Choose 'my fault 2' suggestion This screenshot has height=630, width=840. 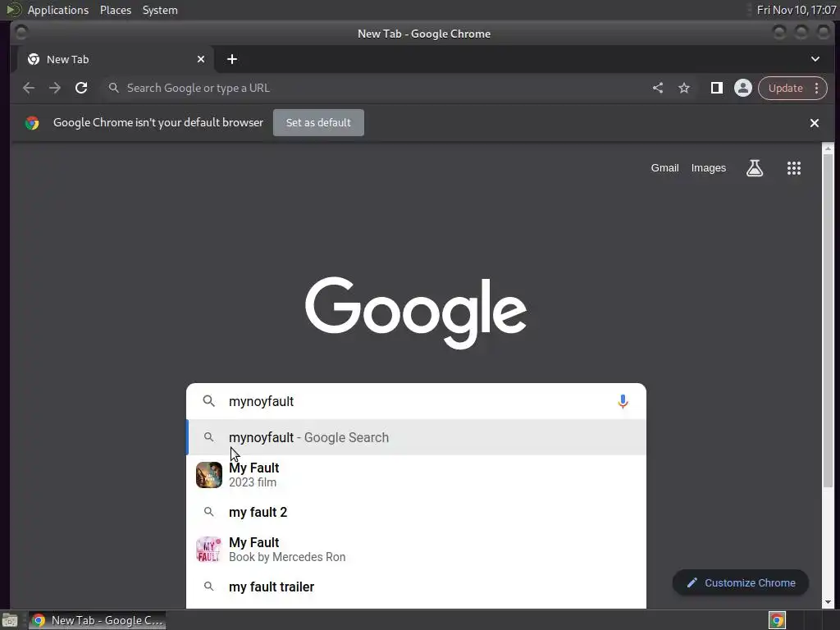pos(416,512)
